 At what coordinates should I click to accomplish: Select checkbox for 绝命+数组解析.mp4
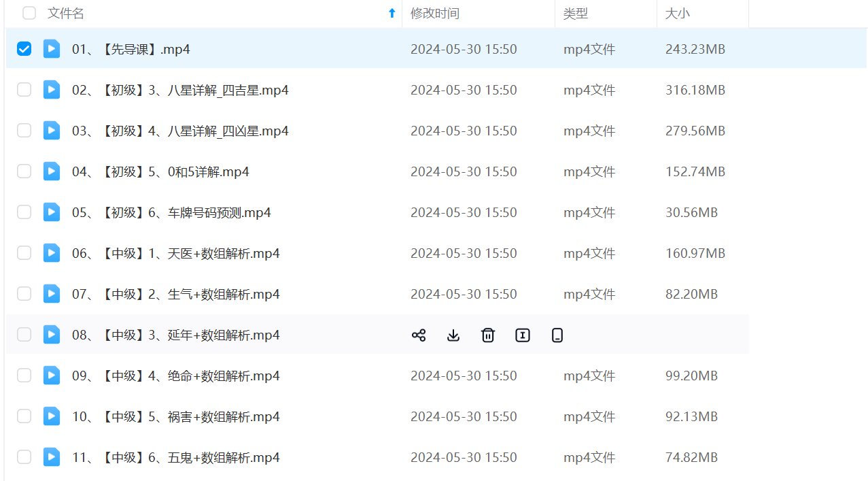pyautogui.click(x=24, y=376)
